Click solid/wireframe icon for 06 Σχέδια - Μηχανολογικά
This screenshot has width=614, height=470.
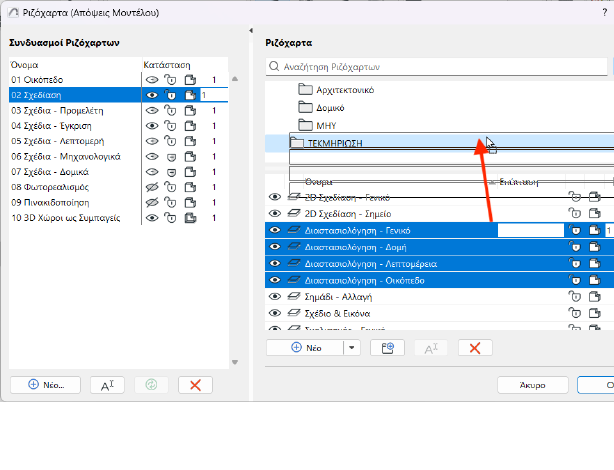190,156
